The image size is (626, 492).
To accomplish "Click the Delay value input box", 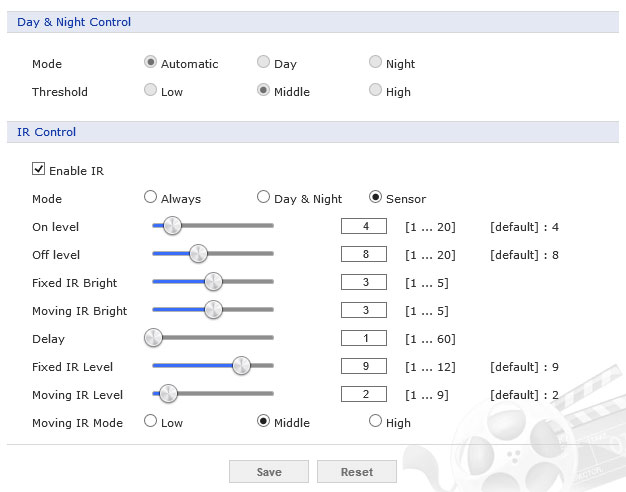I will pos(363,338).
